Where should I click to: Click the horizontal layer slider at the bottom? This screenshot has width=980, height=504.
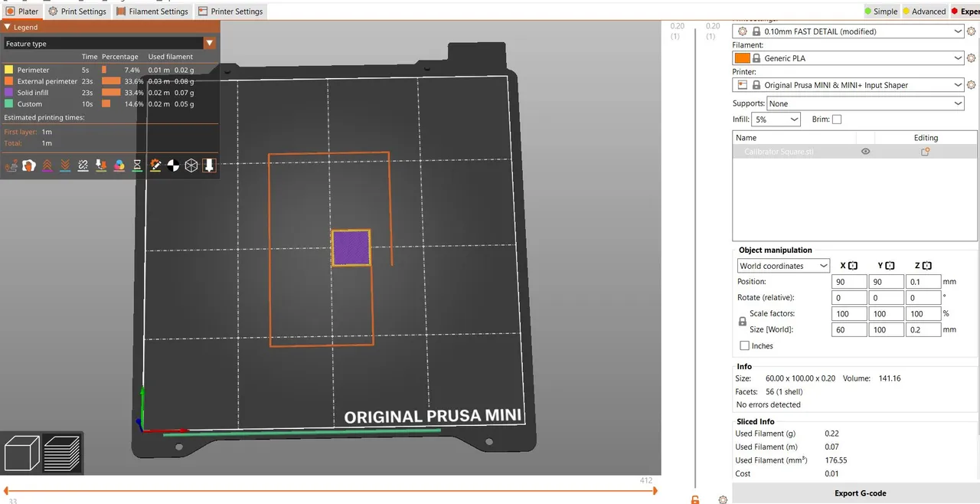pos(329,489)
